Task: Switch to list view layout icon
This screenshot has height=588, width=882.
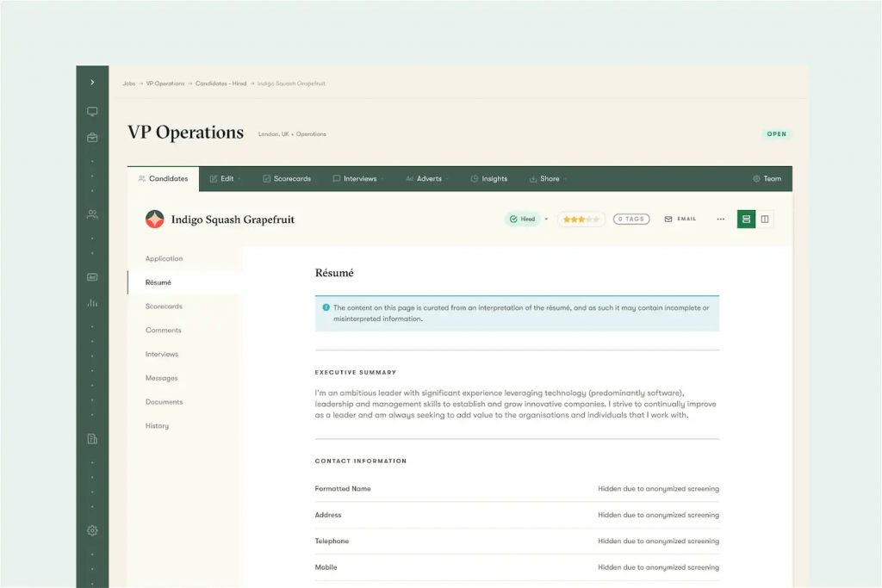Action: point(745,219)
